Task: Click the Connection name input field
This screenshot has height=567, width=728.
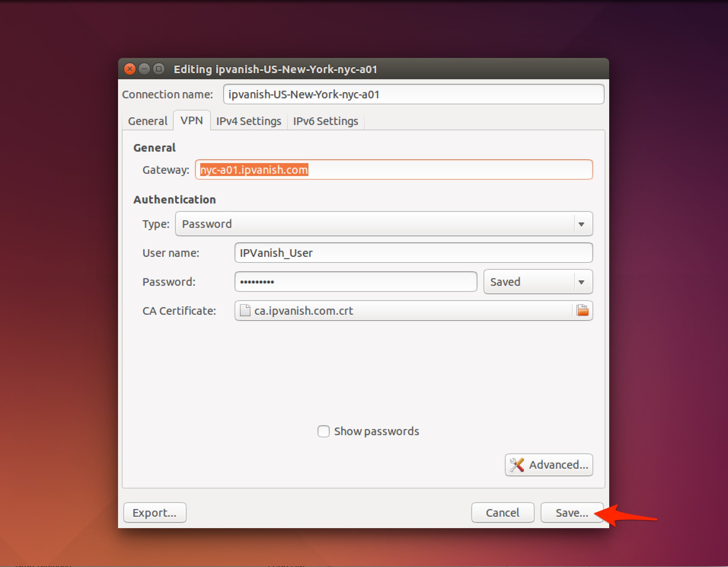Action: (413, 94)
